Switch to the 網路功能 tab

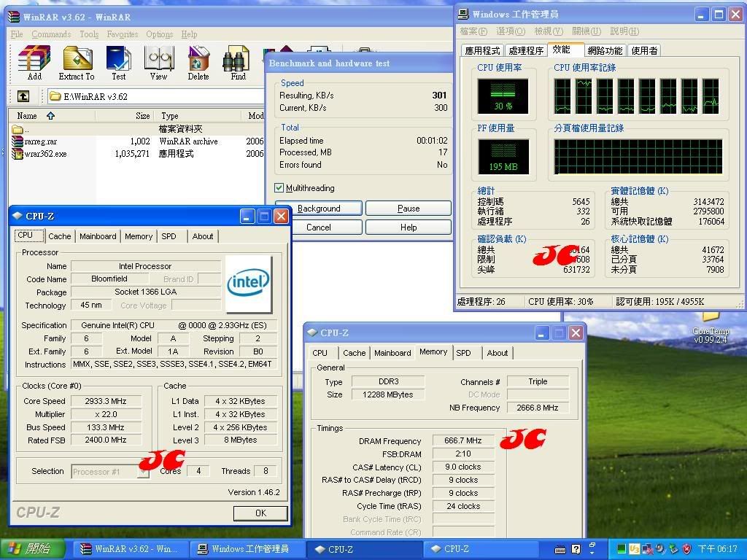tap(605, 50)
